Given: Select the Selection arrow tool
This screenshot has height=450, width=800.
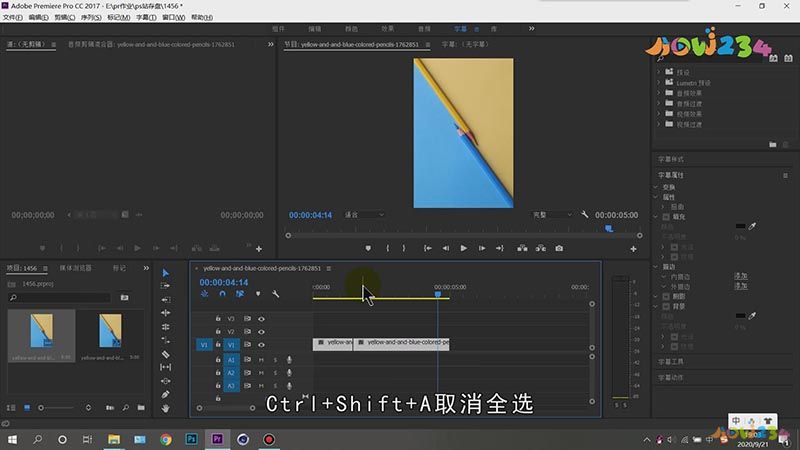Looking at the screenshot, I should 165,273.
